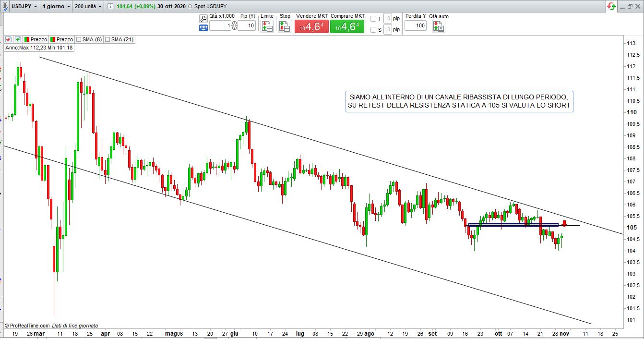
Task: Place a Limite order via its icon
Action: tap(267, 27)
